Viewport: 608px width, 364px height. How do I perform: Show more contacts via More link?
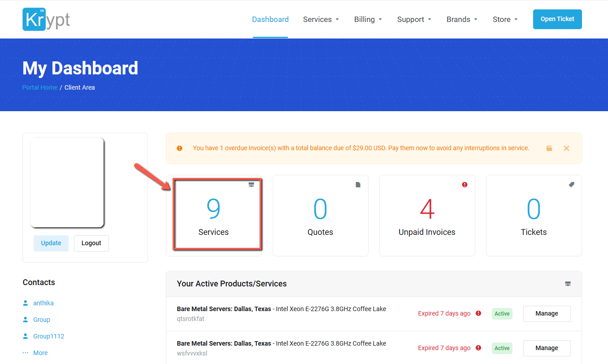[40, 353]
